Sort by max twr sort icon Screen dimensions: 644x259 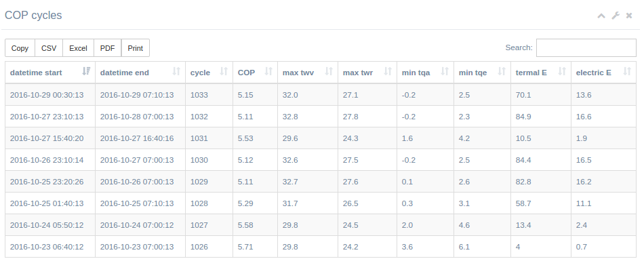tap(387, 71)
